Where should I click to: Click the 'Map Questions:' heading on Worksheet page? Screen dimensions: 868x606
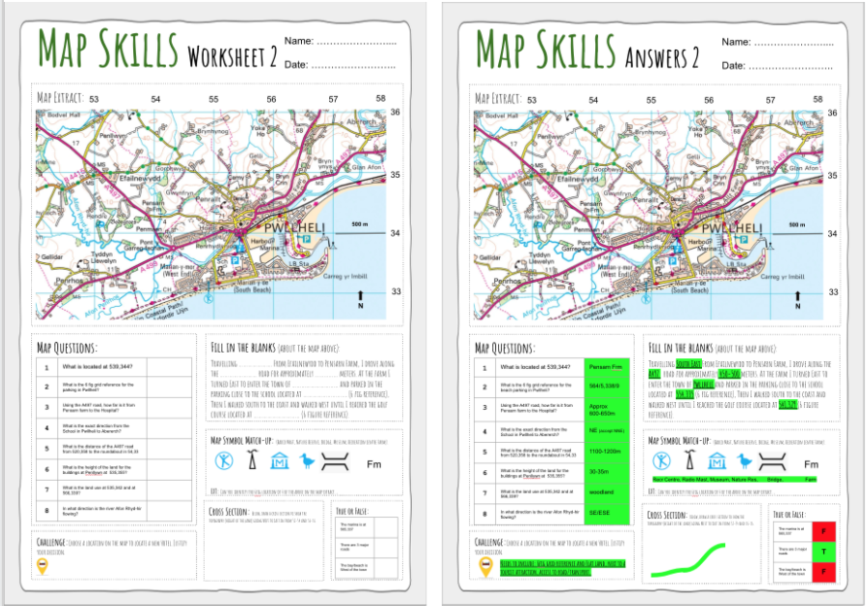(67, 348)
